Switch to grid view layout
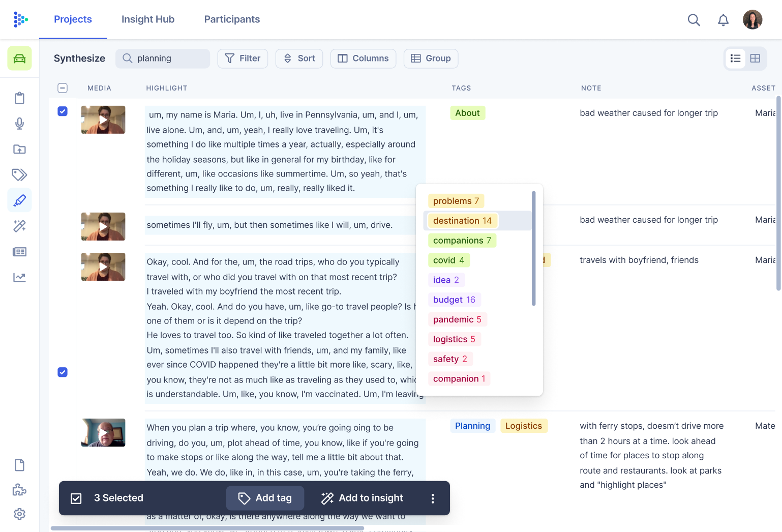 [755, 58]
